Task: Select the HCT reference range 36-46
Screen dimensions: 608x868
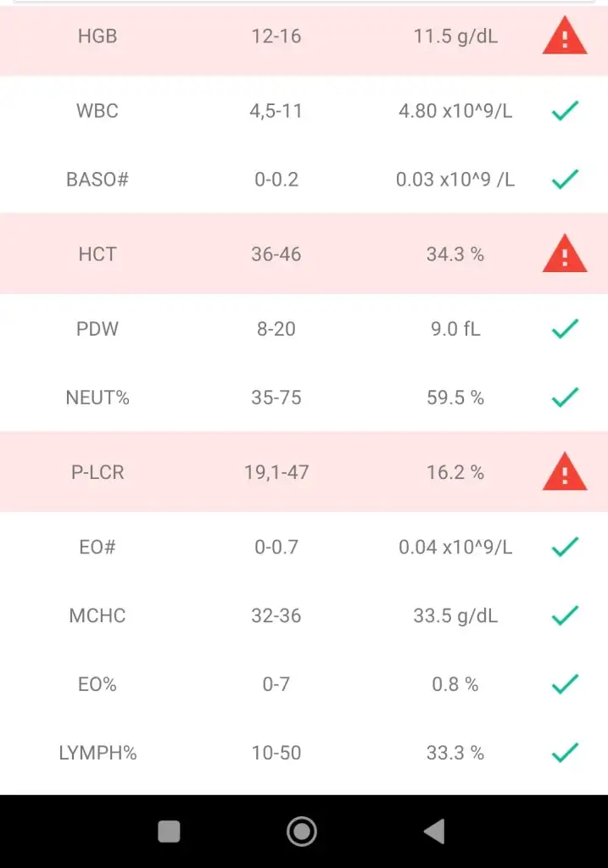Action: (x=276, y=254)
